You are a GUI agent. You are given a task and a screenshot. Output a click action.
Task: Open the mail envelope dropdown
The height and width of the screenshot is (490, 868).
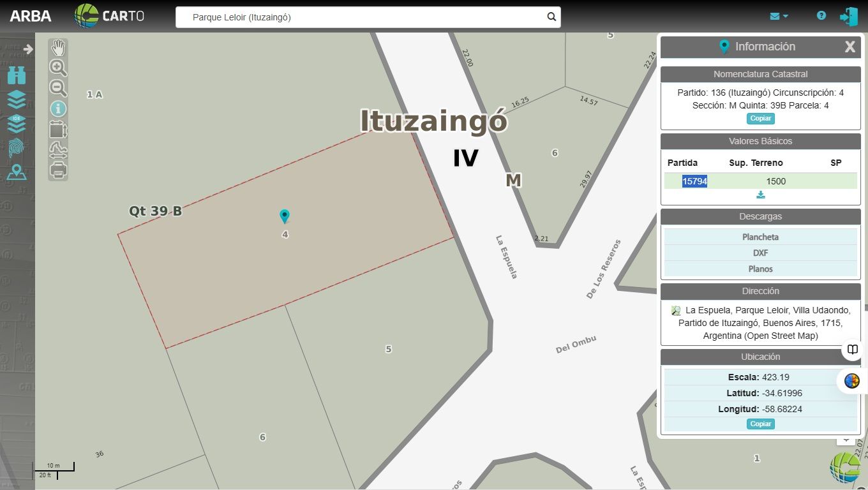click(779, 17)
